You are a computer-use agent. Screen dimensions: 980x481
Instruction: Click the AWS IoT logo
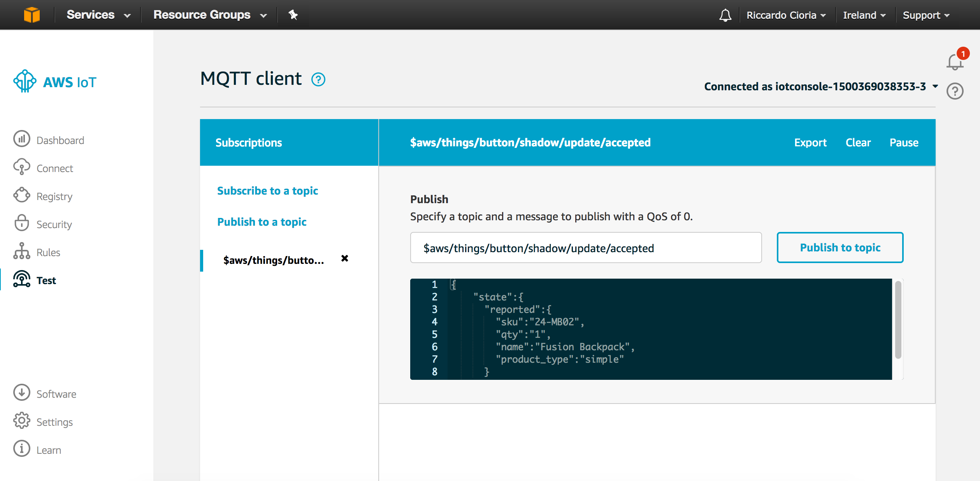tap(55, 81)
